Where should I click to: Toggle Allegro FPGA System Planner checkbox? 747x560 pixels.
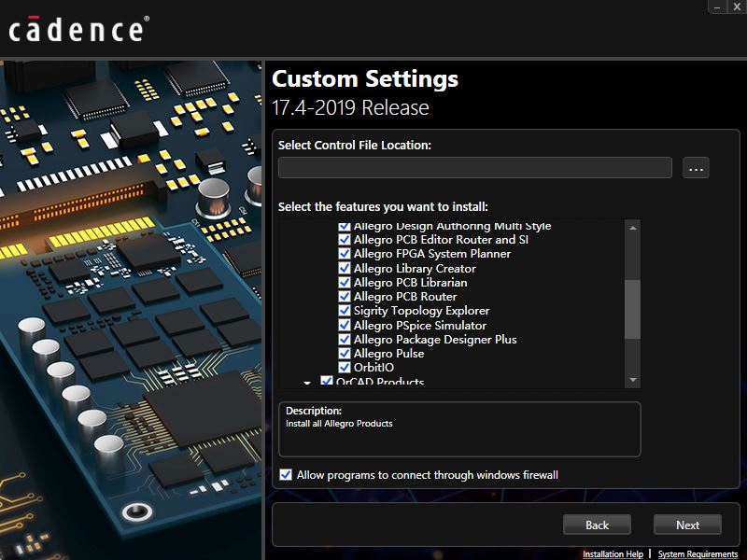pos(345,254)
